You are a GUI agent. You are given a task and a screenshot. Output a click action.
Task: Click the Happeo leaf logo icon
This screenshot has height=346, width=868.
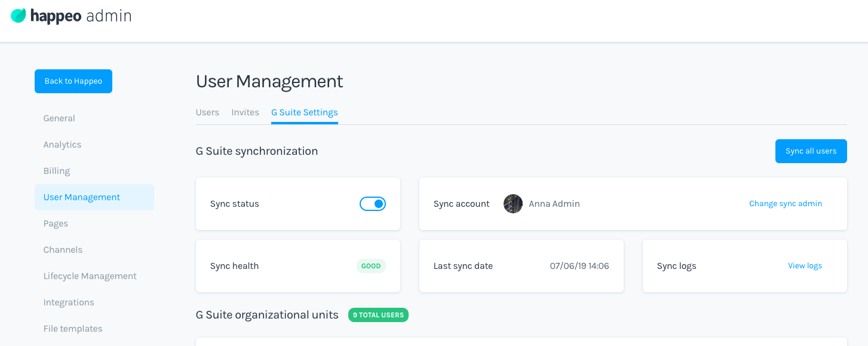pyautogui.click(x=19, y=16)
